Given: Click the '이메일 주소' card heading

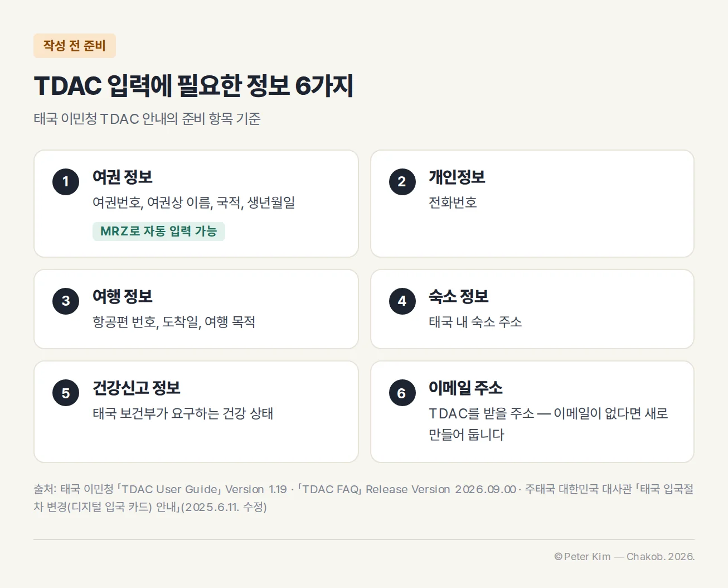Looking at the screenshot, I should (466, 388).
